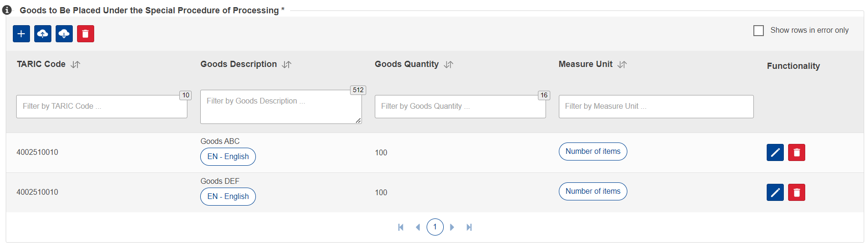Edit the Goods ABC row with pencil icon

[775, 152]
